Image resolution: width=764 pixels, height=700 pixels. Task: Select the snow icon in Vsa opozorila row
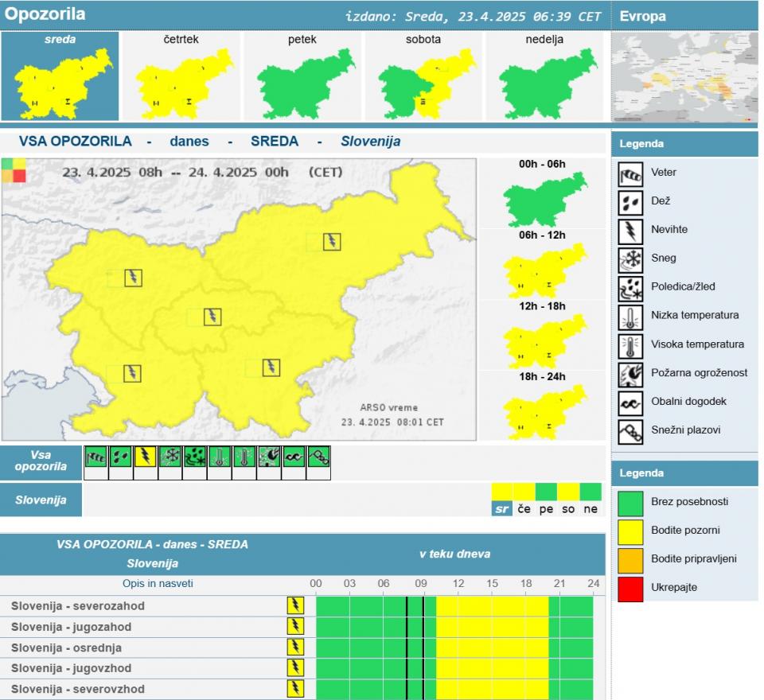(x=170, y=457)
